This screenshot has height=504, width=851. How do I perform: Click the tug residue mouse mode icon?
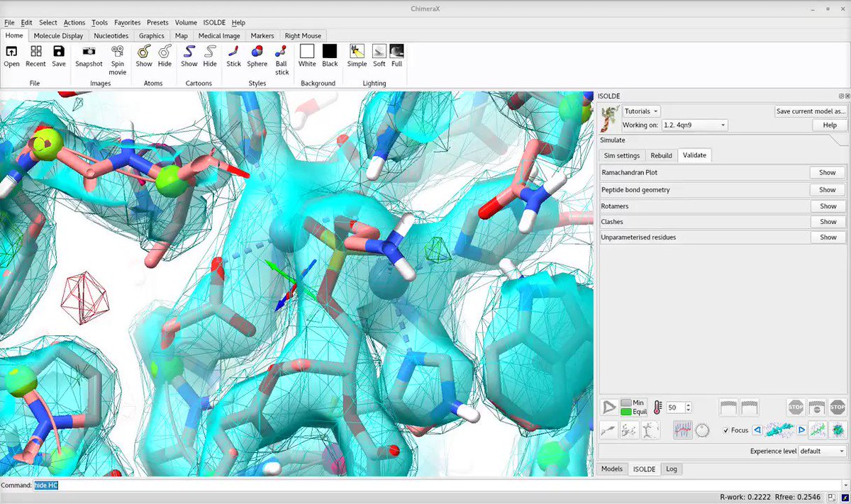(629, 430)
